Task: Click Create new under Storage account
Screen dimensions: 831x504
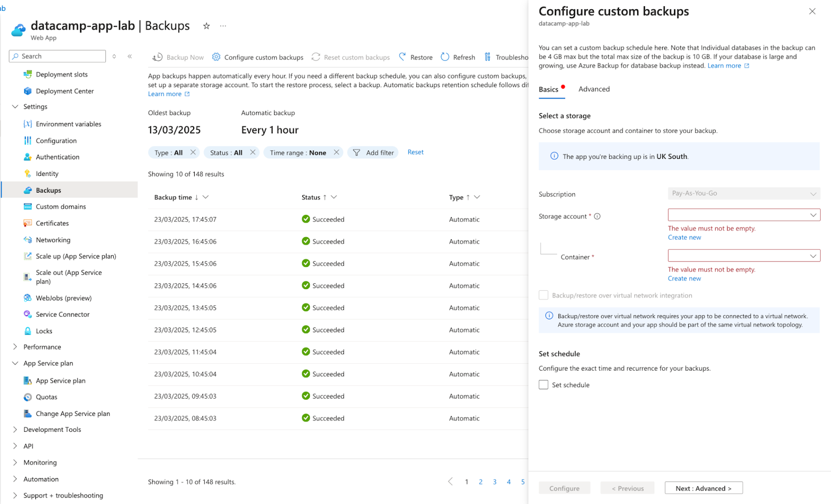Action: (684, 238)
